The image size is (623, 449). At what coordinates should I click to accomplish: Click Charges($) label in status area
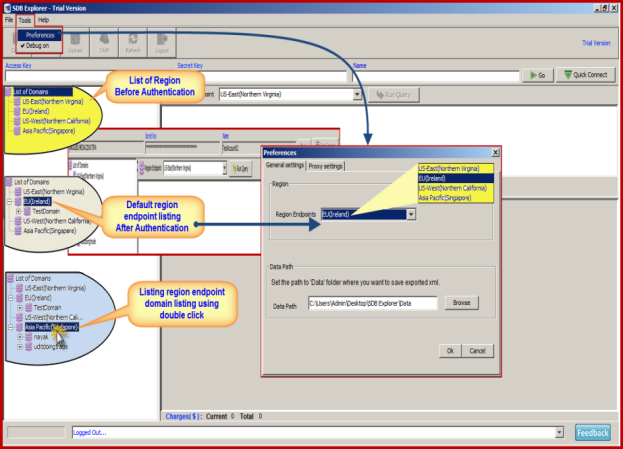[x=184, y=416]
